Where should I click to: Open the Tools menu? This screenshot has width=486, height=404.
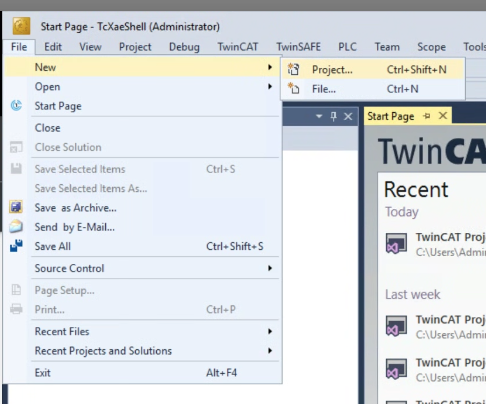click(475, 47)
